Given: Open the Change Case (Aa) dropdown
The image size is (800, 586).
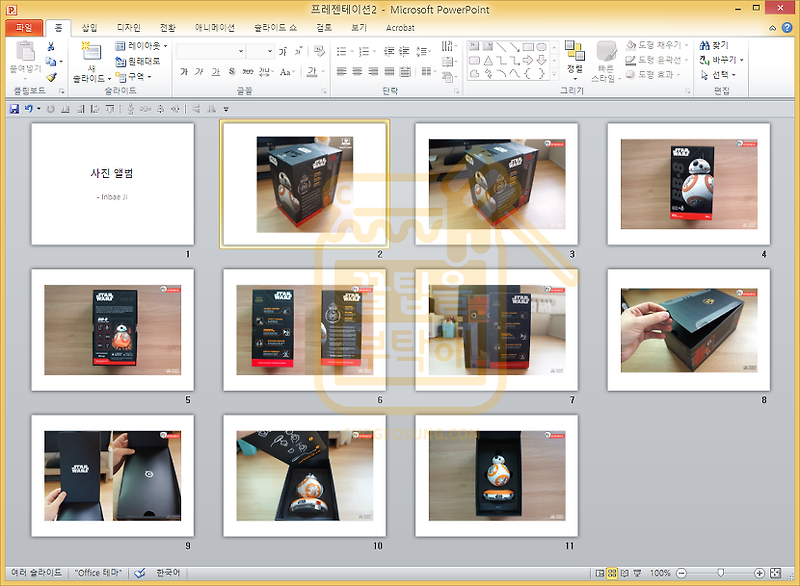Looking at the screenshot, I should [x=287, y=72].
